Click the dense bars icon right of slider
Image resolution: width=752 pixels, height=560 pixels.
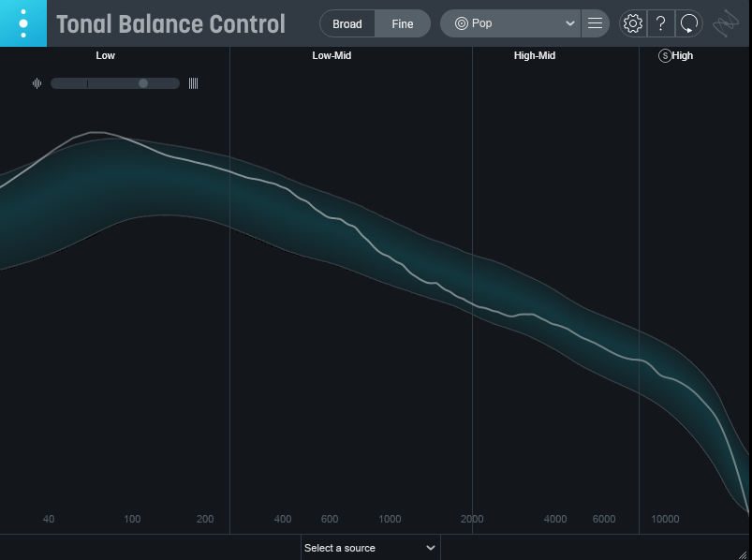pyautogui.click(x=193, y=83)
